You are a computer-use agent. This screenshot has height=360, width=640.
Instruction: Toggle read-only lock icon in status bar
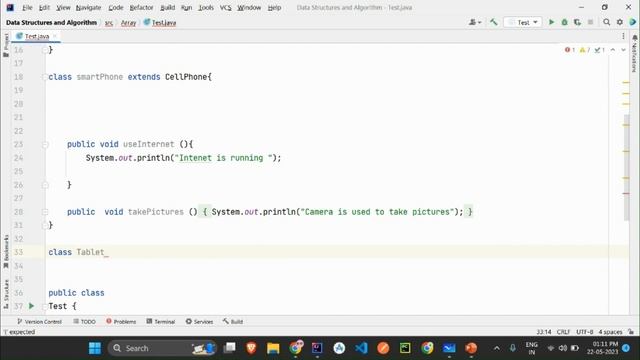click(631, 332)
